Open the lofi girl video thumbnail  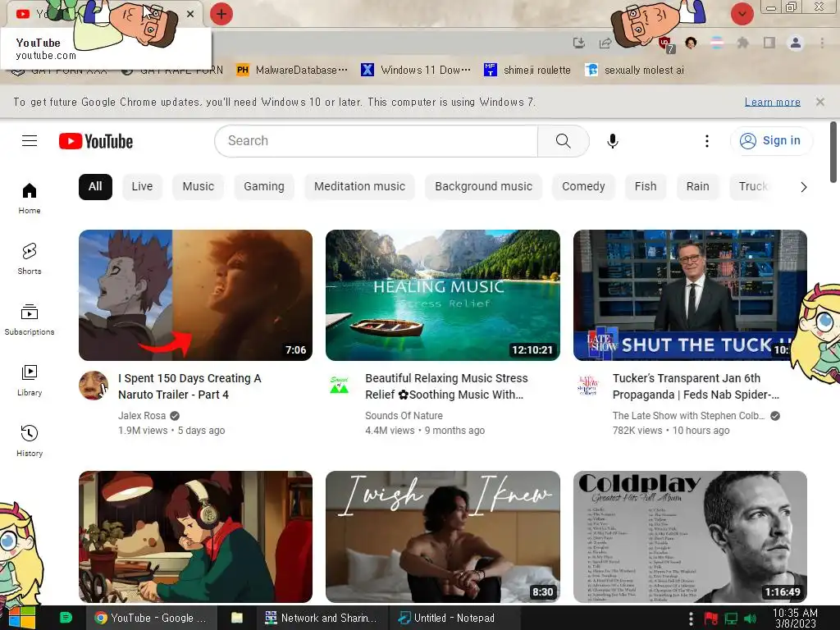tap(195, 536)
